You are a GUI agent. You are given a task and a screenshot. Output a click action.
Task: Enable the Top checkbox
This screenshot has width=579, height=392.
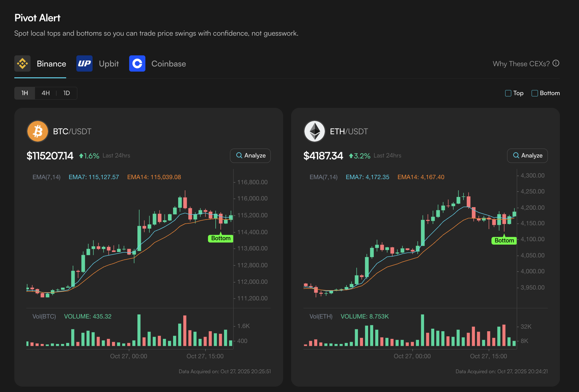pos(508,93)
